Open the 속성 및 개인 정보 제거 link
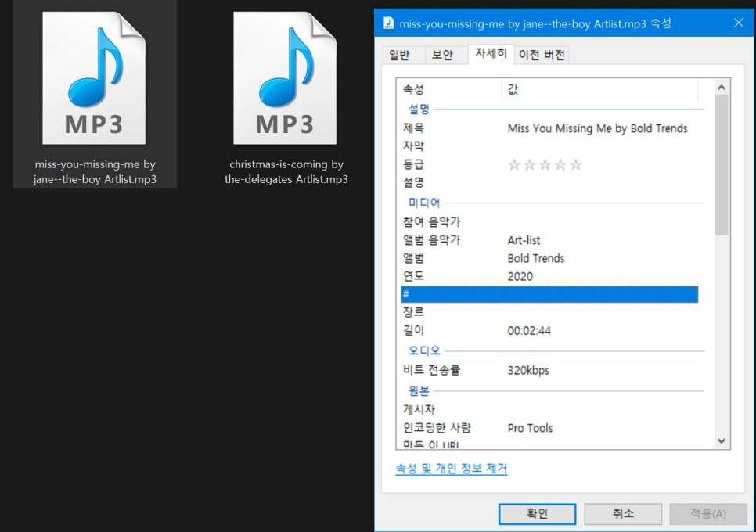Image resolution: width=756 pixels, height=532 pixels. pyautogui.click(x=452, y=468)
